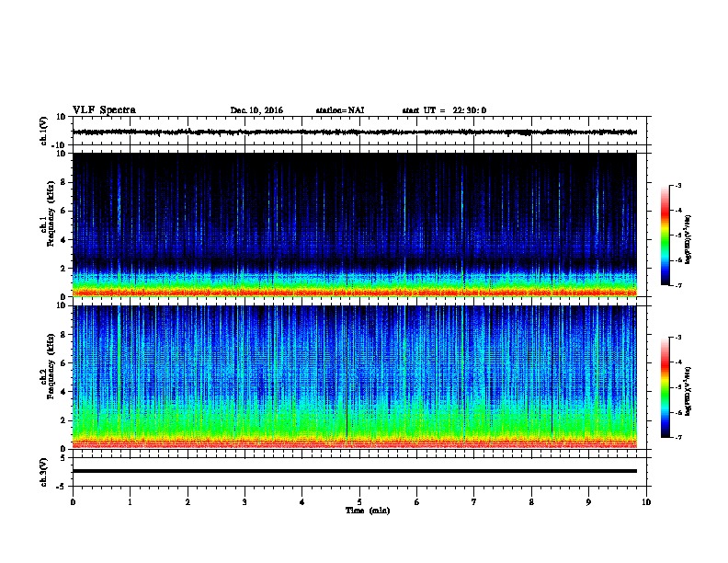Click the ch.1 spectrogram color scale bar
The image size is (728, 563).
tap(665, 236)
